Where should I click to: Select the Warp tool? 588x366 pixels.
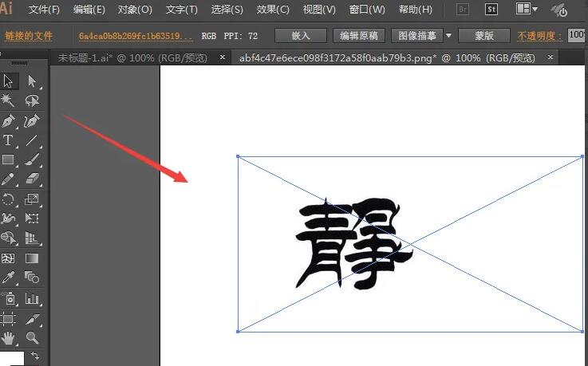tap(8, 218)
